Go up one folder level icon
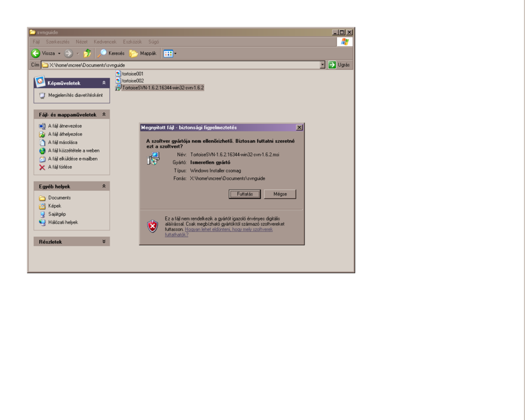The image size is (525, 420). pyautogui.click(x=87, y=53)
